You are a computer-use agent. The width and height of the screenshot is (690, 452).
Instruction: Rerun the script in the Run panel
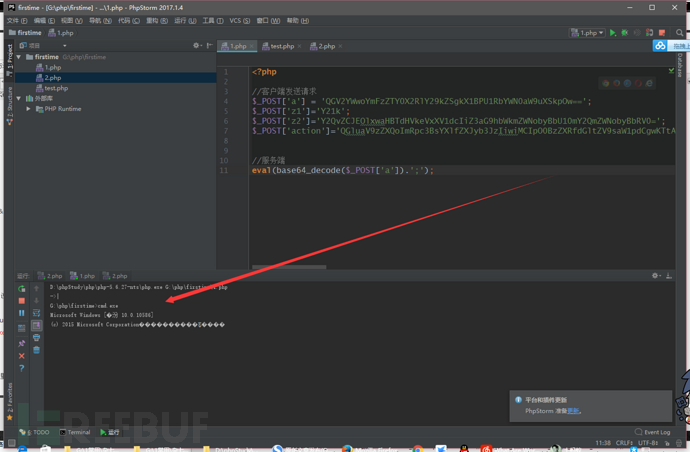tap(22, 289)
